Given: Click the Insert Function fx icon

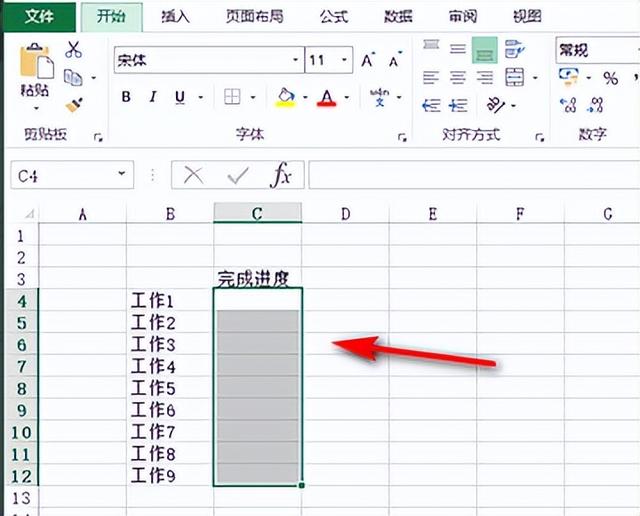Looking at the screenshot, I should 281,176.
